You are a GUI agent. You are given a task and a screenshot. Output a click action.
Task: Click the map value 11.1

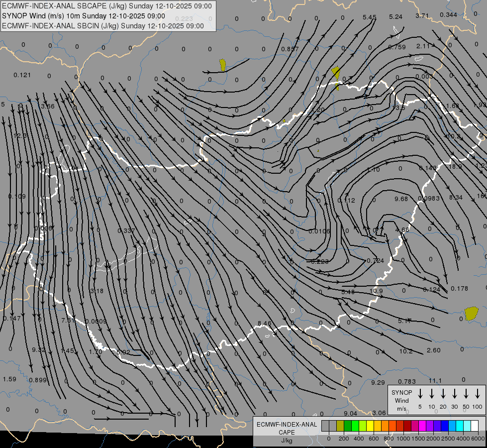click(435, 381)
